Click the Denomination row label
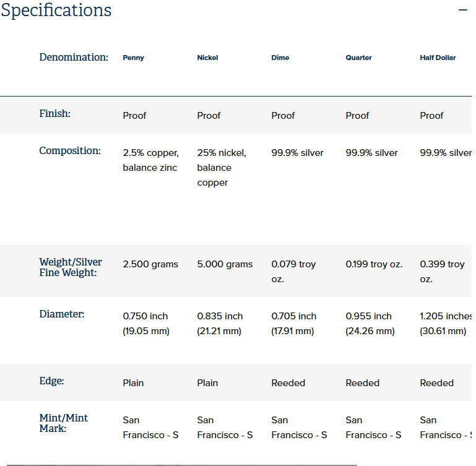476x466 pixels. point(74,57)
